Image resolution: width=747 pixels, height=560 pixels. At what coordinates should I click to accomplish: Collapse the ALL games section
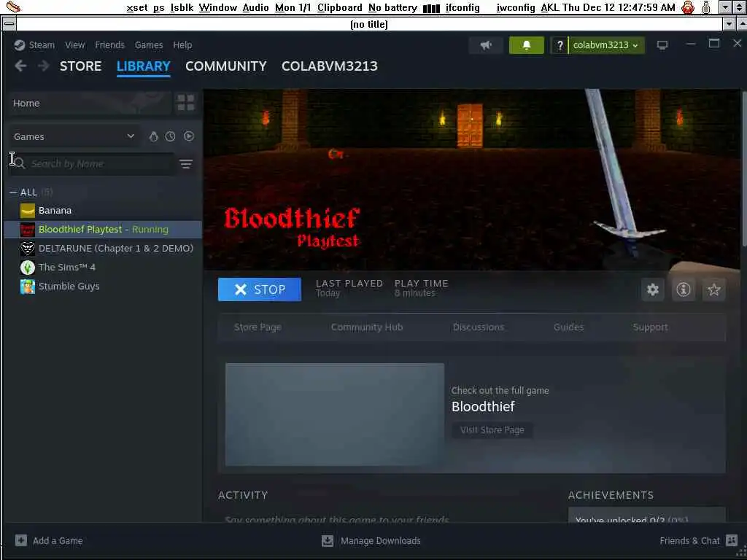pyautogui.click(x=13, y=192)
